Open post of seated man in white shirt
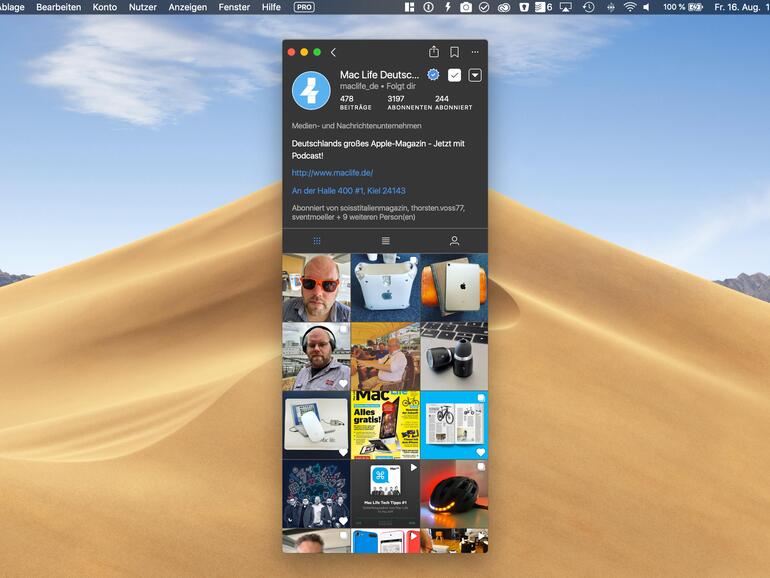The image size is (770, 578). pyautogui.click(x=385, y=357)
